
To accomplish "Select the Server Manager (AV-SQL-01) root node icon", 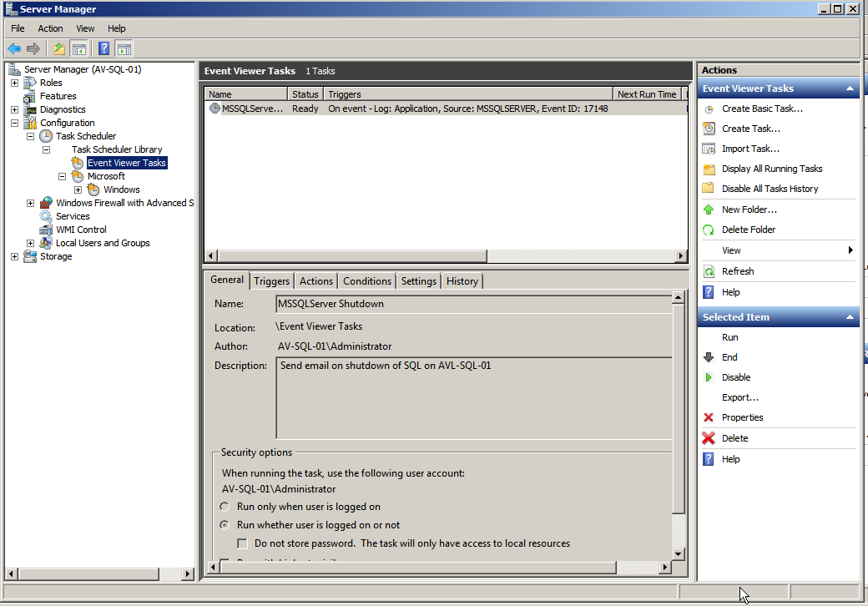I will pyautogui.click(x=14, y=70).
